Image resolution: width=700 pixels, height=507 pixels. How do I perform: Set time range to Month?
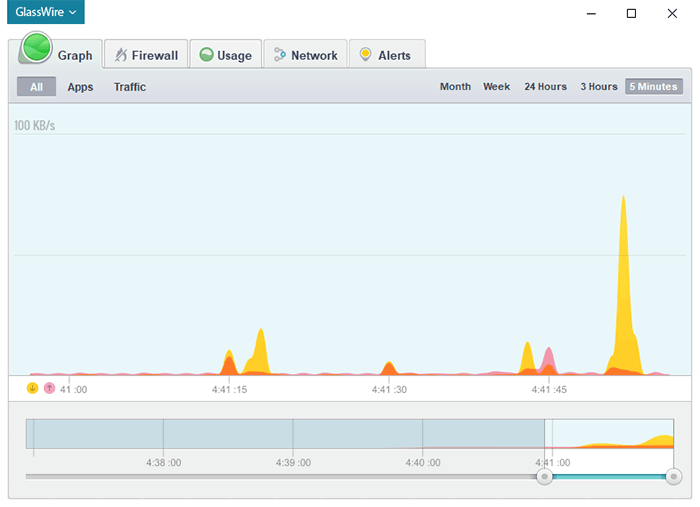(x=455, y=87)
